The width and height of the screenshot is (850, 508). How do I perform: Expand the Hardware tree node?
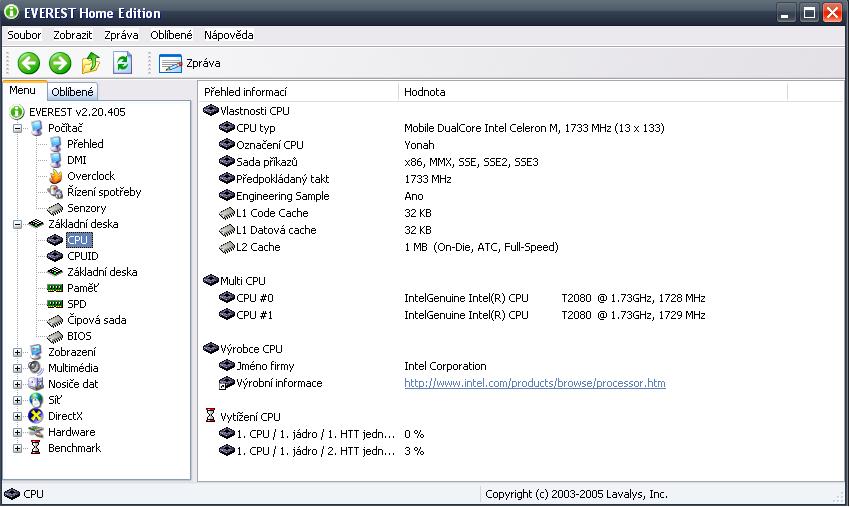coord(17,432)
